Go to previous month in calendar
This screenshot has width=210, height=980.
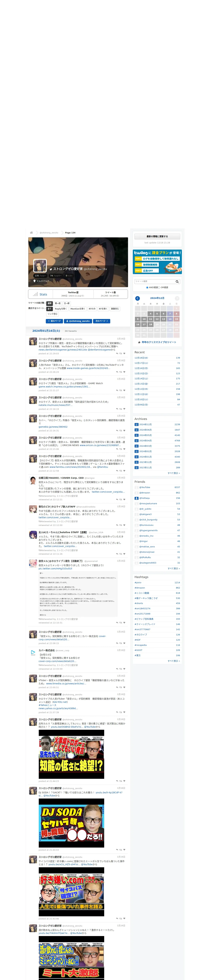click(x=138, y=298)
